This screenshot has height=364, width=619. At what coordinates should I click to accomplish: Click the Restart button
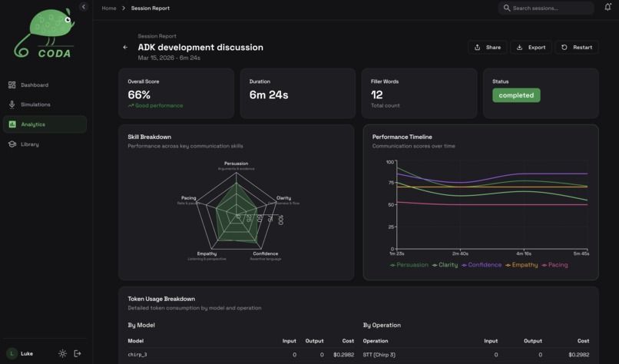click(577, 48)
